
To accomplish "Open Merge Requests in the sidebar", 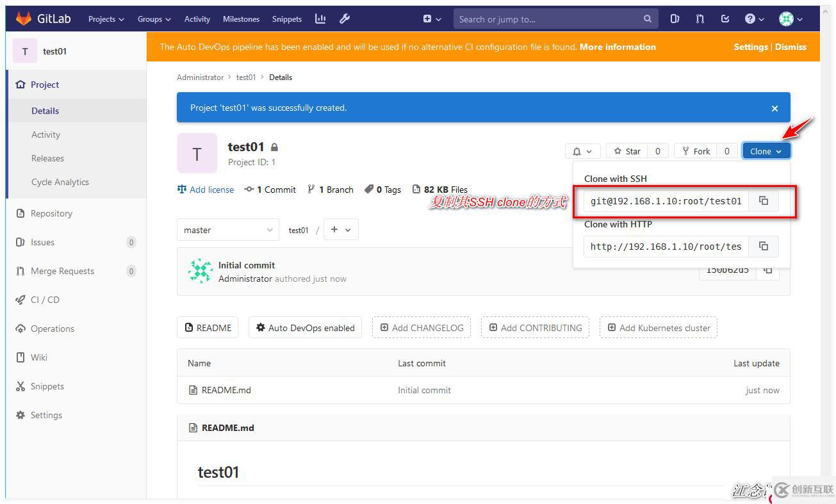I will [x=76, y=271].
